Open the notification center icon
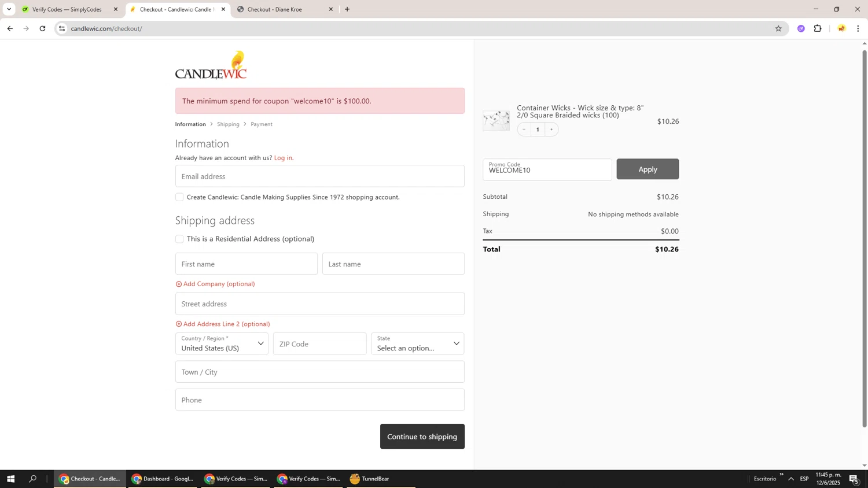The width and height of the screenshot is (868, 488). click(x=854, y=479)
